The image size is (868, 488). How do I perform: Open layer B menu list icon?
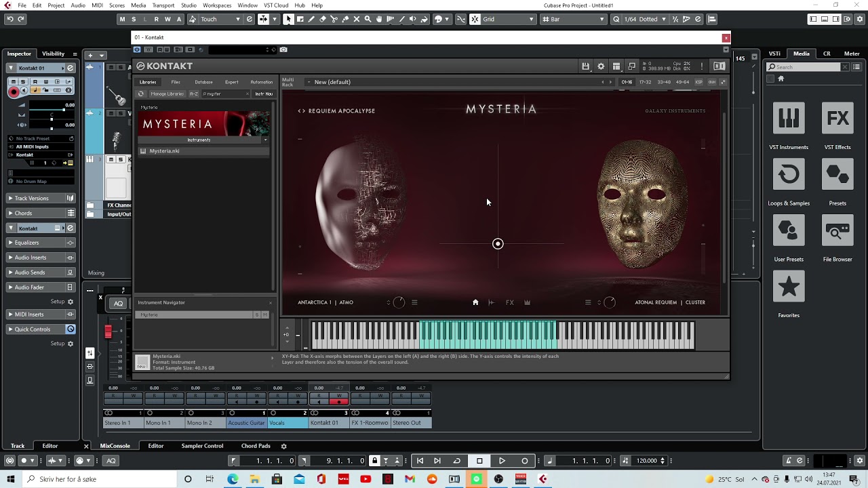coord(588,302)
